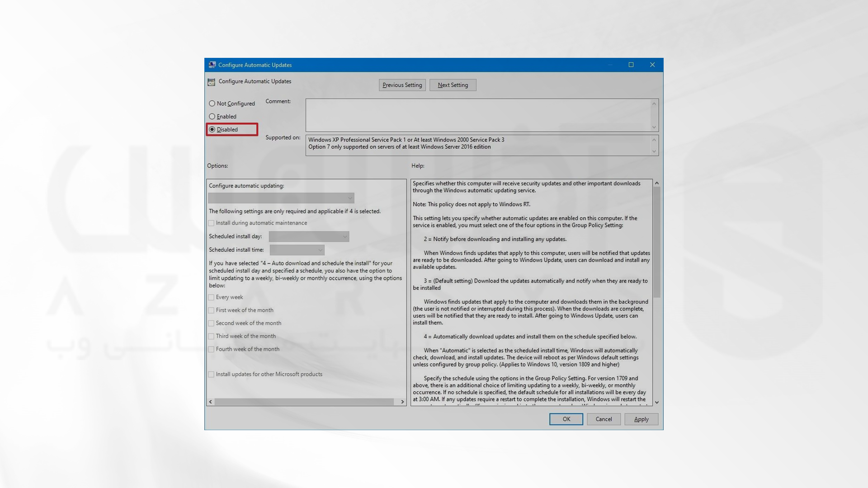
Task: Click the Help section scroll up icon
Action: (x=656, y=183)
